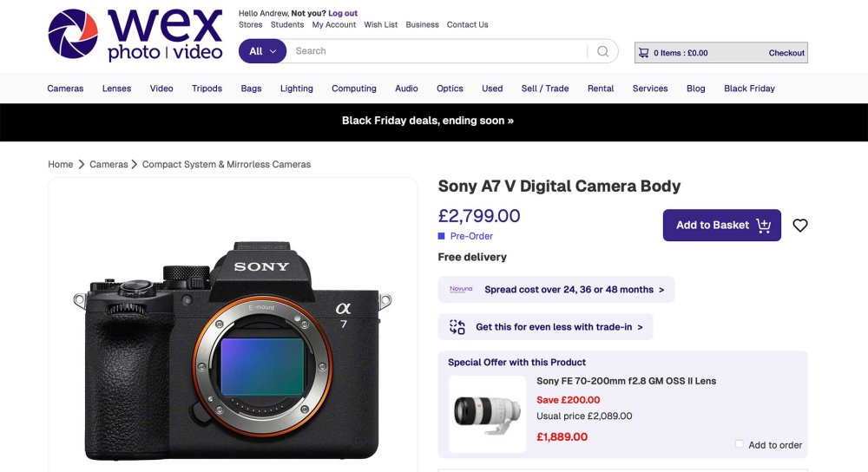This screenshot has width=868, height=472.
Task: Click the trade-in swap icon
Action: pyautogui.click(x=457, y=327)
